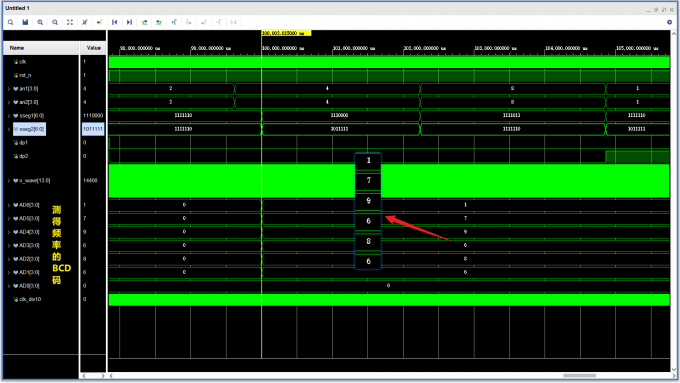Save the waveform configuration
The image size is (680, 383).
(25, 22)
